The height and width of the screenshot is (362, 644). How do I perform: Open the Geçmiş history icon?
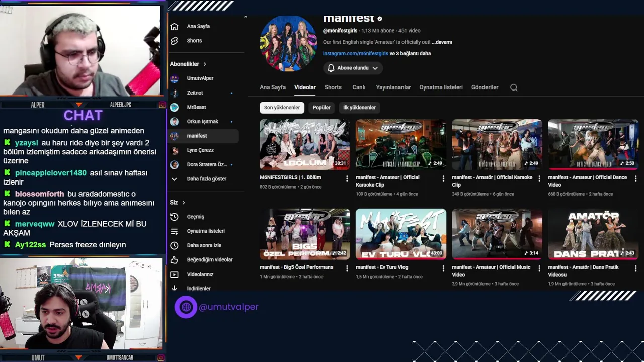[174, 217]
